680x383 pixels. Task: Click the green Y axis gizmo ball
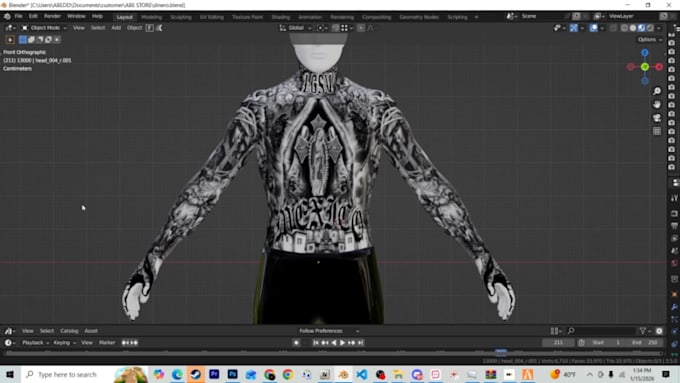point(645,67)
